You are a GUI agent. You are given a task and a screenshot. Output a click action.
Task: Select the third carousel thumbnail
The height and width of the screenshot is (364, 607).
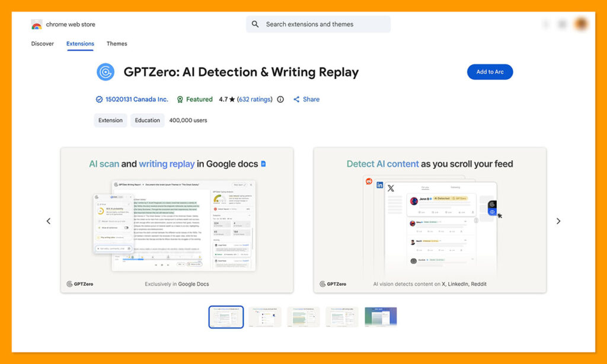click(303, 317)
